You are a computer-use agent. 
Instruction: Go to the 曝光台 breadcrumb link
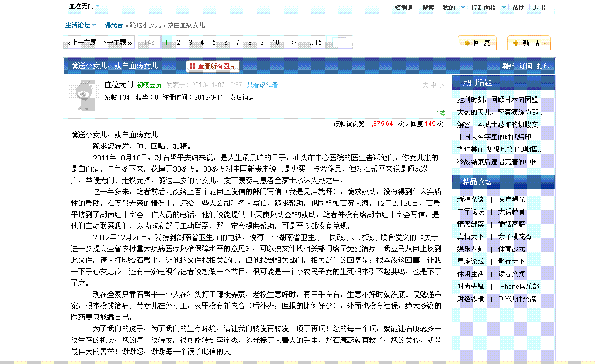coord(114,25)
